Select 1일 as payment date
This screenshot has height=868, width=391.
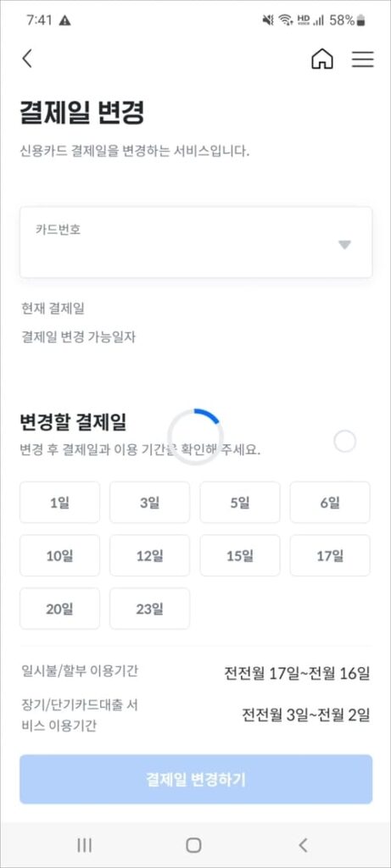[x=60, y=502]
